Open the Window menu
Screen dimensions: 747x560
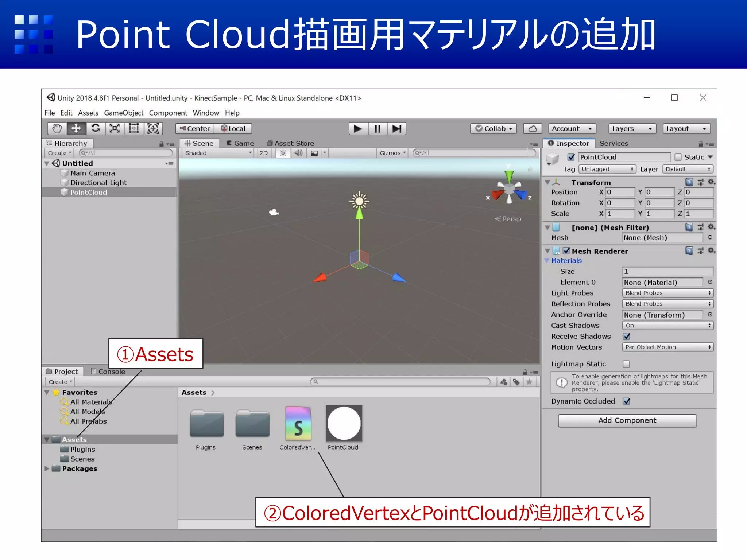click(x=206, y=113)
